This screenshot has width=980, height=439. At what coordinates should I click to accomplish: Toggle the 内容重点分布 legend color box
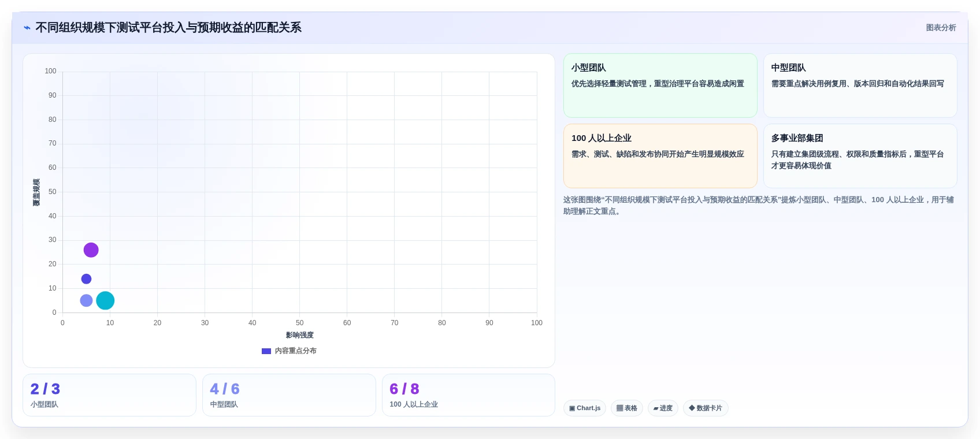point(266,351)
